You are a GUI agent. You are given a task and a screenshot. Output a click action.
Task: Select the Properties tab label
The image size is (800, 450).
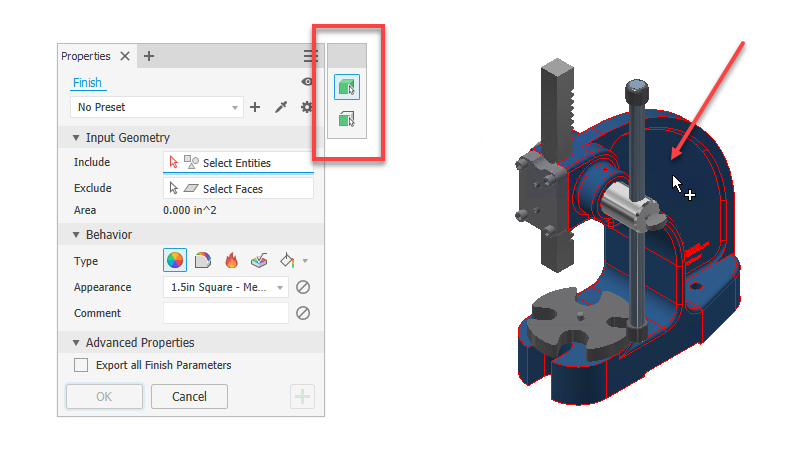click(86, 56)
